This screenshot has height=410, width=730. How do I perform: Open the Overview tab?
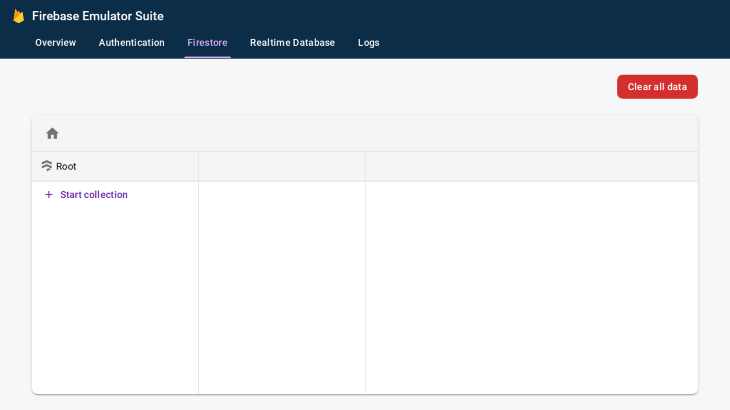[55, 43]
